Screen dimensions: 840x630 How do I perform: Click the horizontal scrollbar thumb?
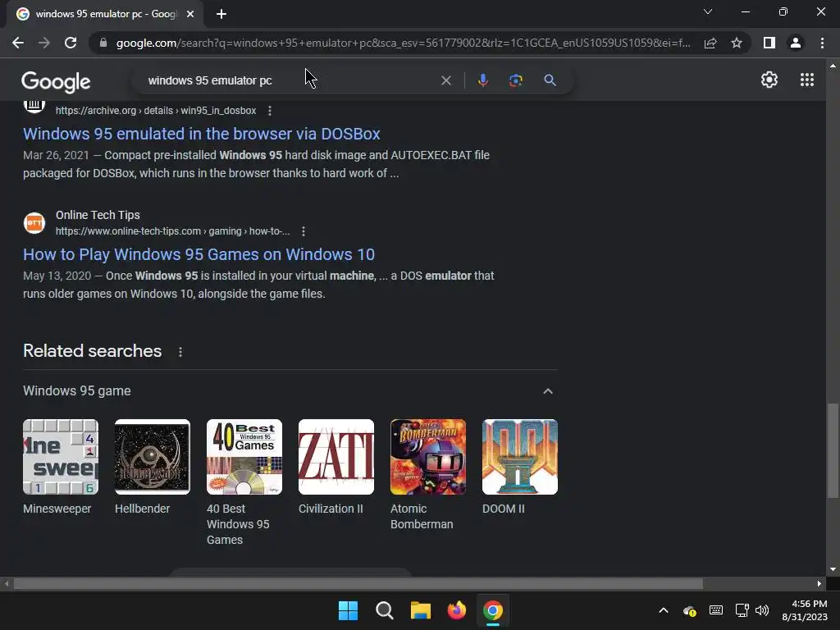point(358,583)
